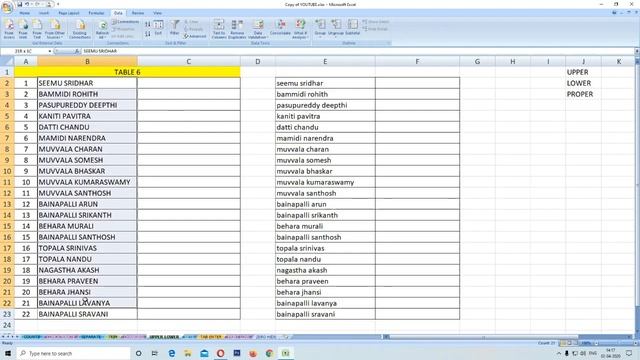Image resolution: width=640 pixels, height=360 pixels.
Task: Open the Windows Start menu
Action: [8, 353]
